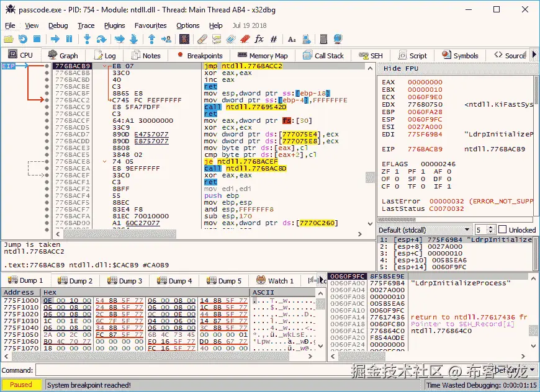
Task: Click the disassembly horizontal scrollbar thumb
Action: (120, 234)
